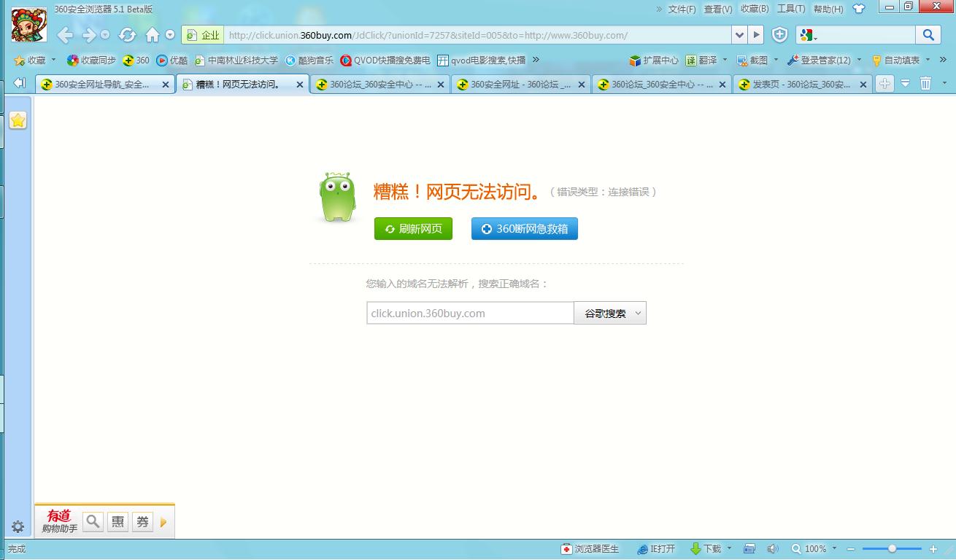Click the 360断网急救箱 button
The width and height of the screenshot is (956, 560).
524,229
